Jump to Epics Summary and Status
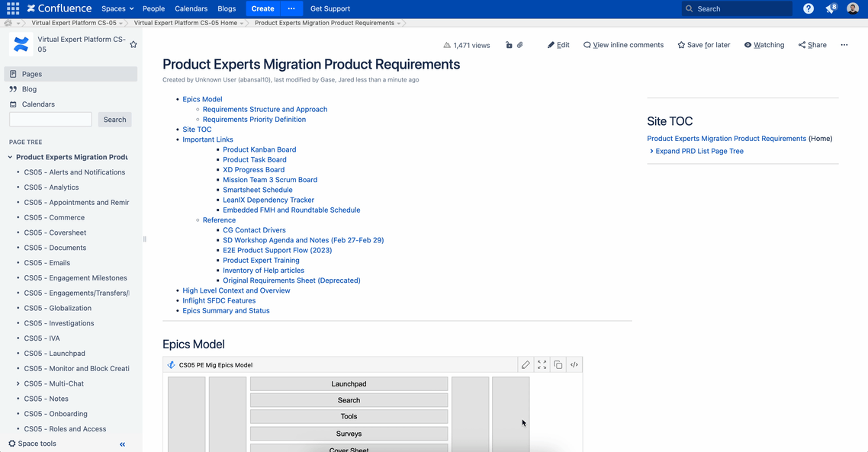 coord(226,310)
